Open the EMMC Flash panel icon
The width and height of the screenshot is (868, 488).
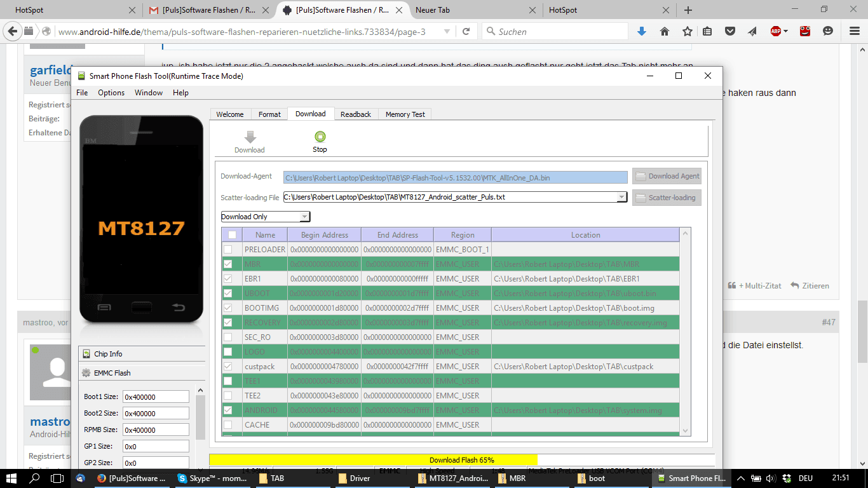pos(87,373)
